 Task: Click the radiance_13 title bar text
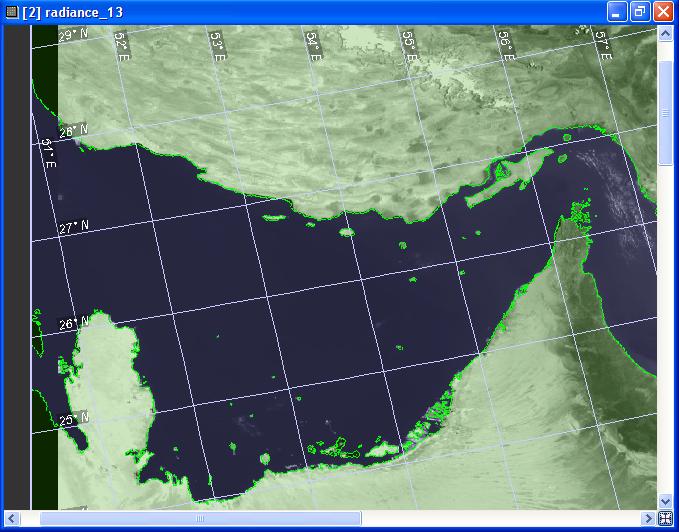tap(82, 12)
